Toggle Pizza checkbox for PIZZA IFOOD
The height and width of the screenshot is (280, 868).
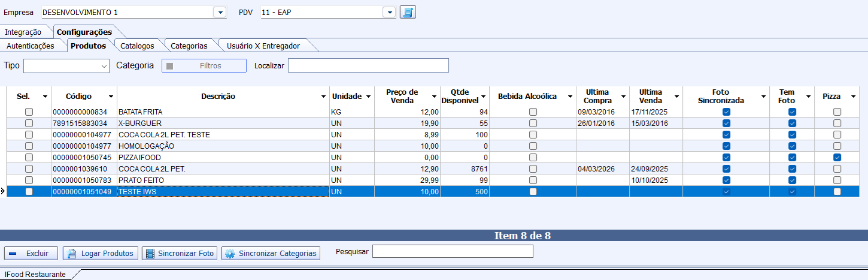(x=837, y=158)
